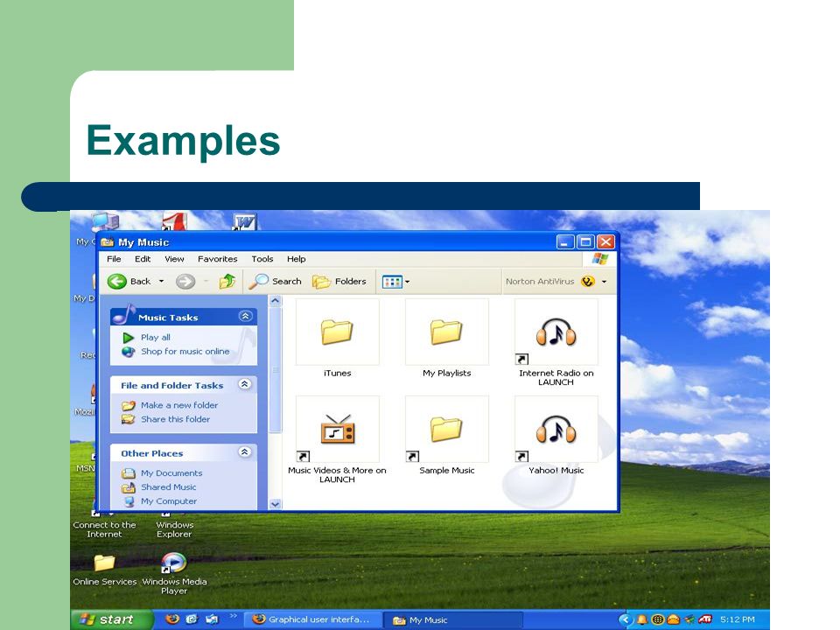
Task: Click the Play all link
Action: tap(156, 338)
